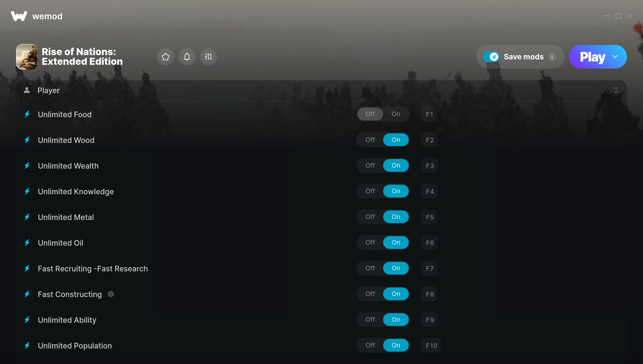Collapse the Player category section

point(616,90)
